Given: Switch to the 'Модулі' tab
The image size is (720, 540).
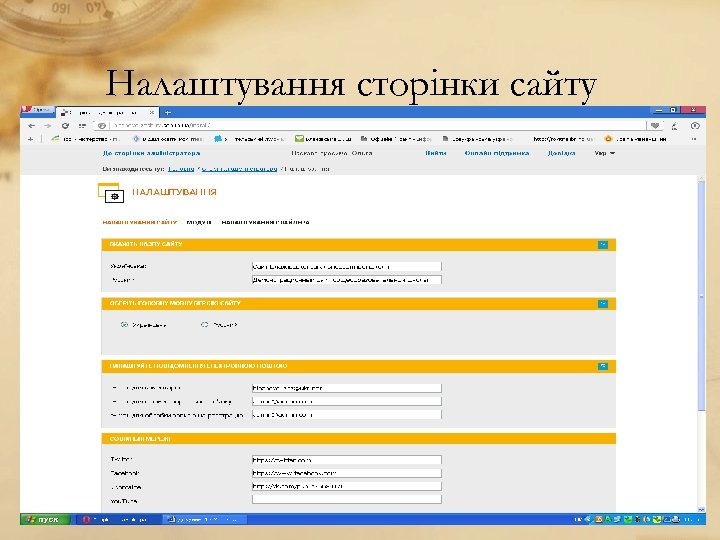Looking at the screenshot, I should click(199, 222).
